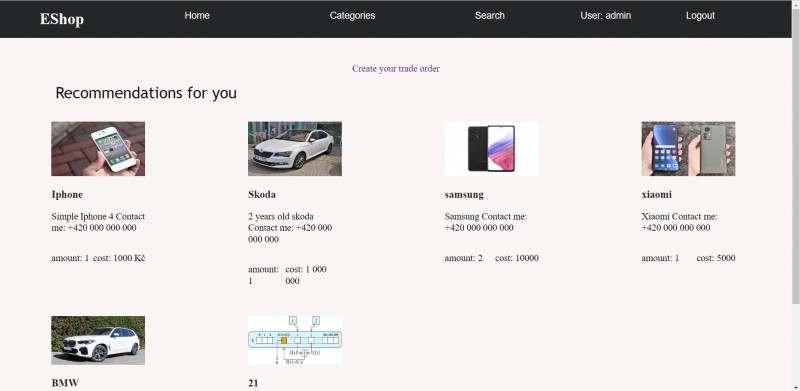This screenshot has height=391, width=800.
Task: Click the amount: 1 text for xiaomi
Action: (660, 258)
